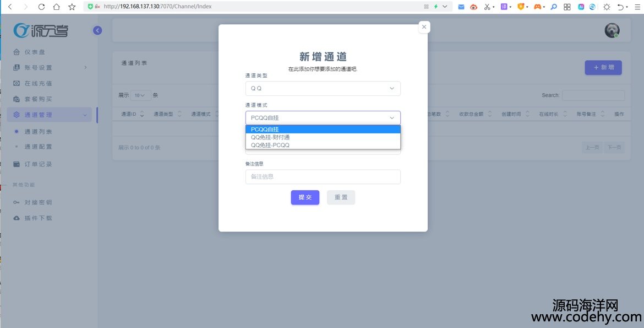The height and width of the screenshot is (328, 644).
Task: Pick QQ免挂-PCQQ channel mode option
Action: [x=323, y=145]
